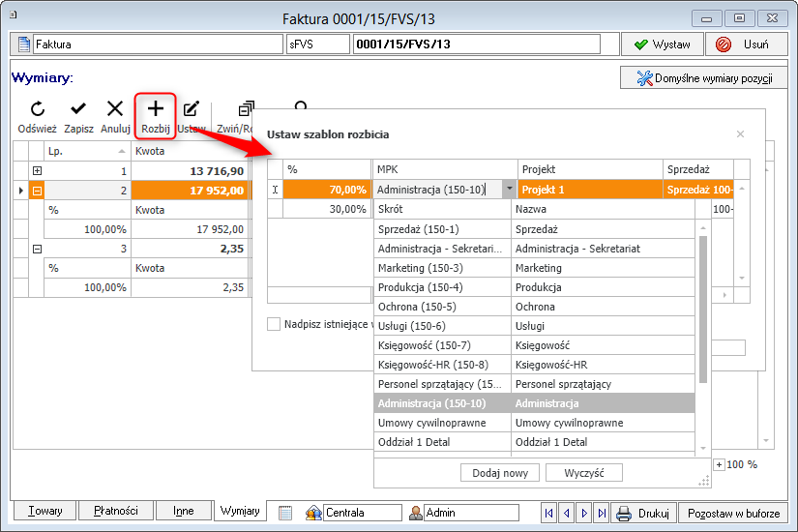Click the 70,00% percentage cell
The width and height of the screenshot is (798, 532).
[327, 190]
